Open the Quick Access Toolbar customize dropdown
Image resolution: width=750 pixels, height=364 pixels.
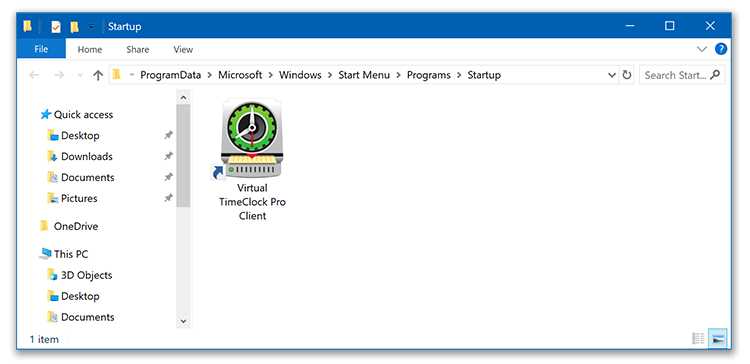[x=91, y=27]
